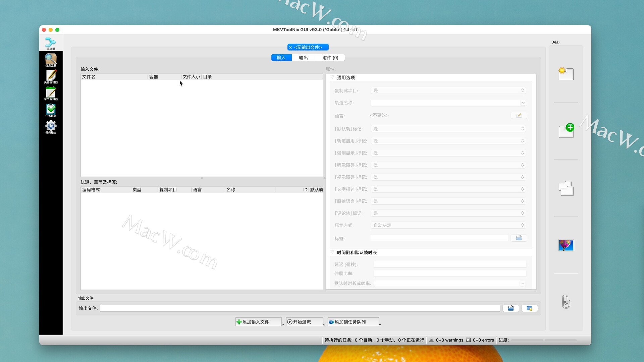Switch to the 输出 tab
Image resolution: width=644 pixels, height=362 pixels.
[x=303, y=58]
